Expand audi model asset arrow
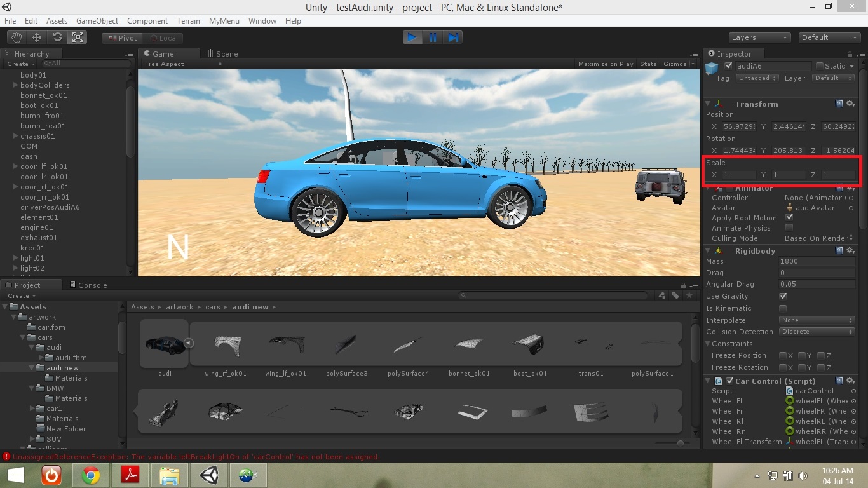 point(188,343)
